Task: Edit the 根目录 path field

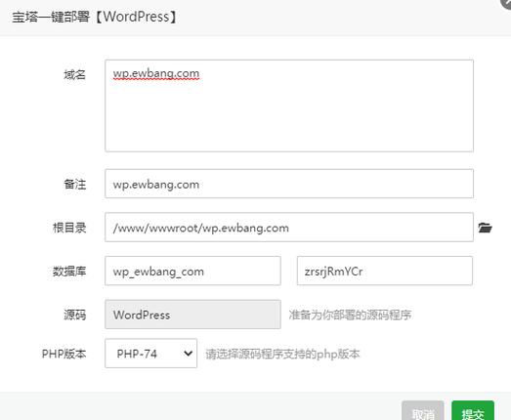Action: tap(289, 228)
